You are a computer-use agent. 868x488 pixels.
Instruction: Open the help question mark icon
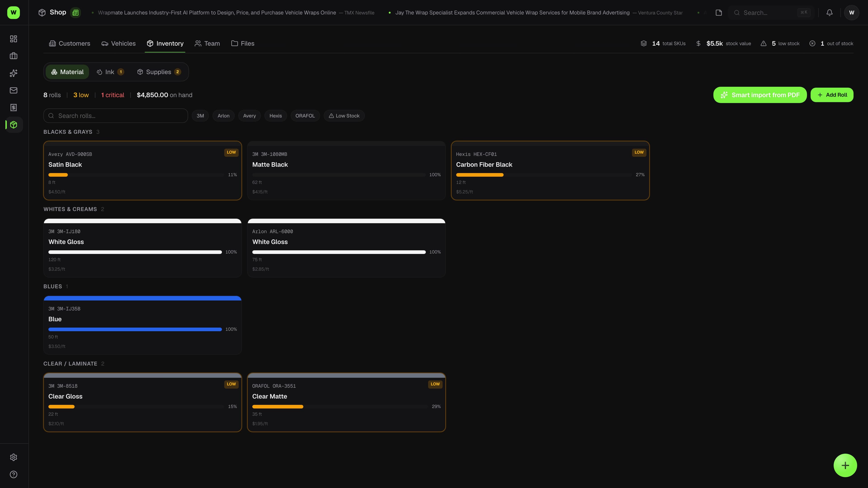pos(14,474)
